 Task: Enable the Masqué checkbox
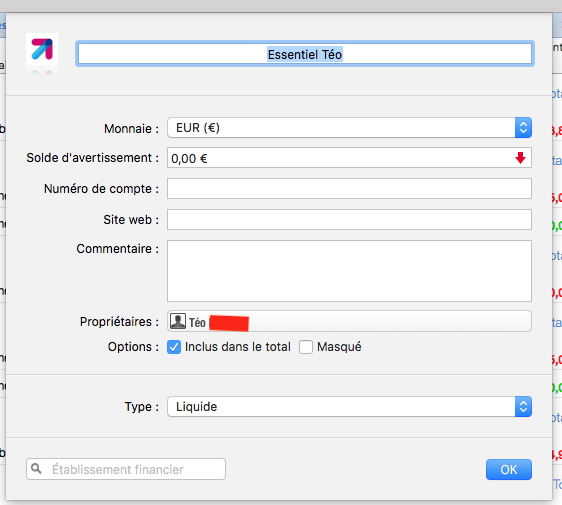306,347
